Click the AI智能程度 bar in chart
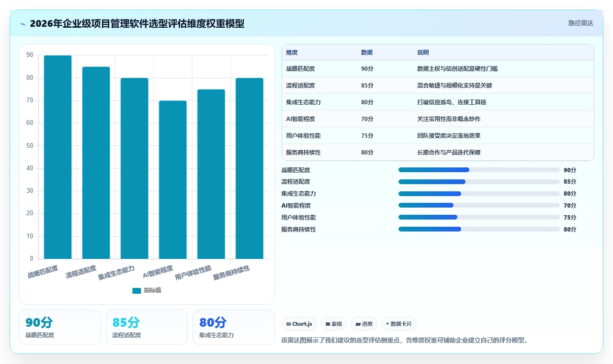Screen dimensions: 613x364 [172, 180]
